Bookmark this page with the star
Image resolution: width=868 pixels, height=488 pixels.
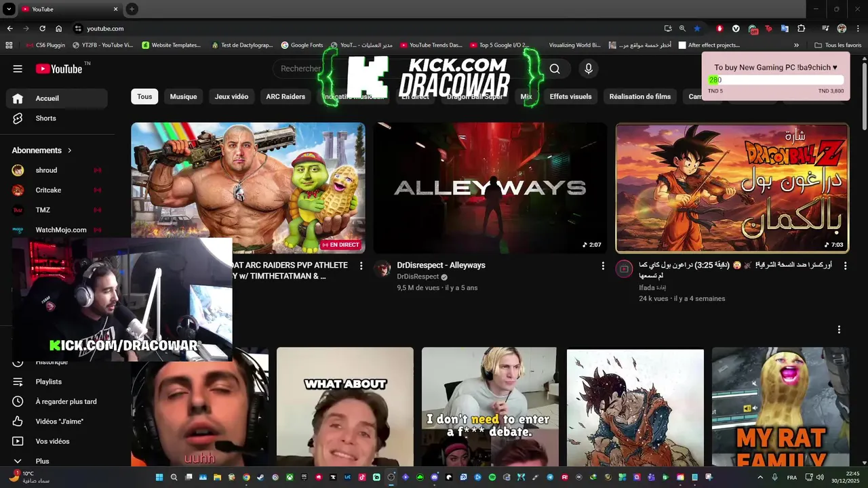(697, 28)
